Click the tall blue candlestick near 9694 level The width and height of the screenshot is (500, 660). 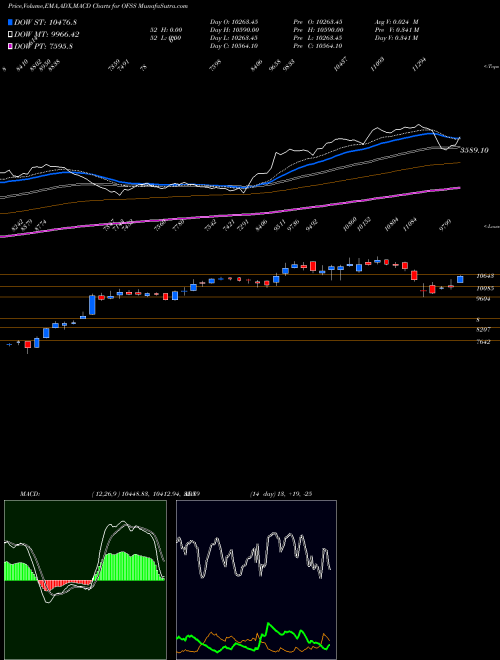click(x=92, y=305)
